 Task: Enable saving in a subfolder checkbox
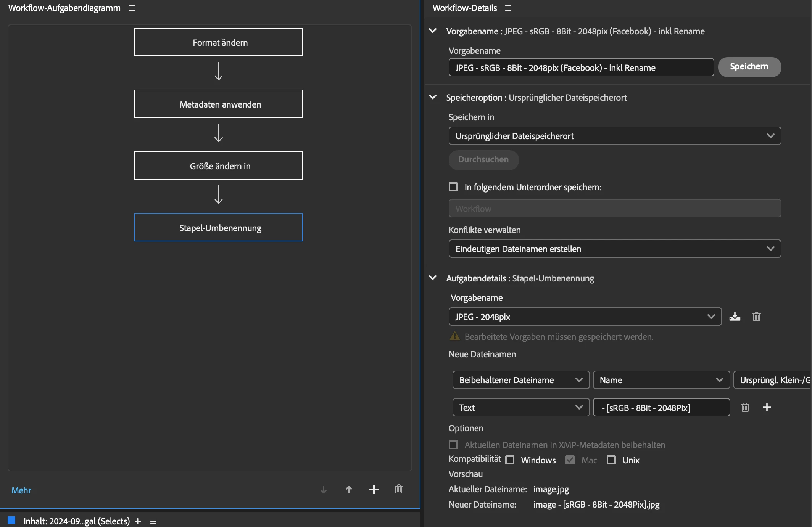coord(453,187)
